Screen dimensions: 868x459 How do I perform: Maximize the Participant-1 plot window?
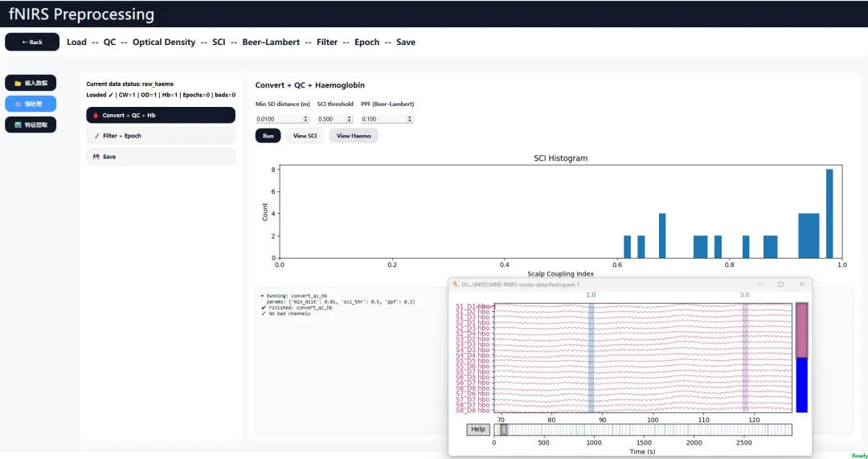coord(780,285)
